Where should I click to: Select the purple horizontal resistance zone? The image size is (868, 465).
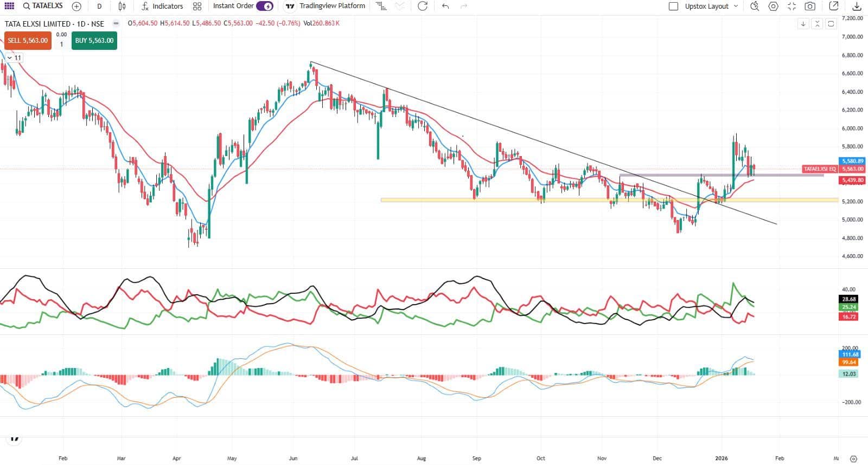pyautogui.click(x=722, y=175)
